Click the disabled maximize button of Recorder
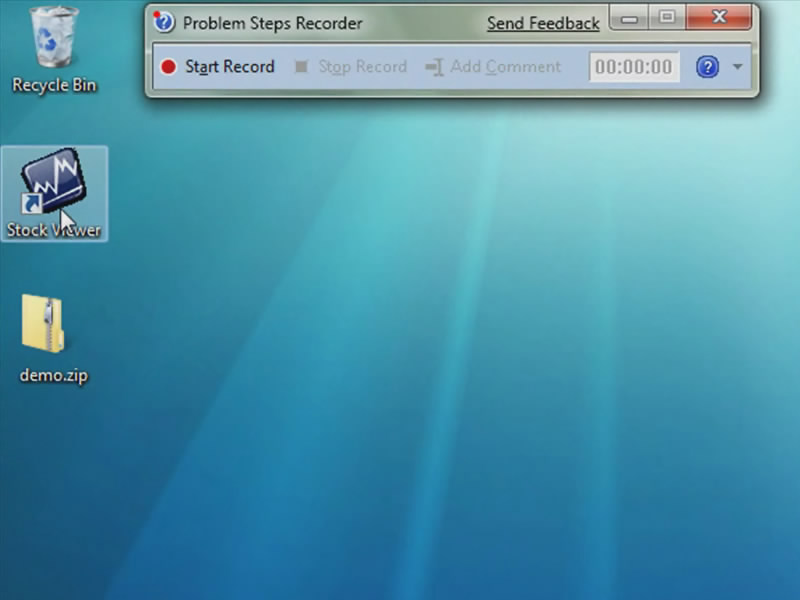 667,17
